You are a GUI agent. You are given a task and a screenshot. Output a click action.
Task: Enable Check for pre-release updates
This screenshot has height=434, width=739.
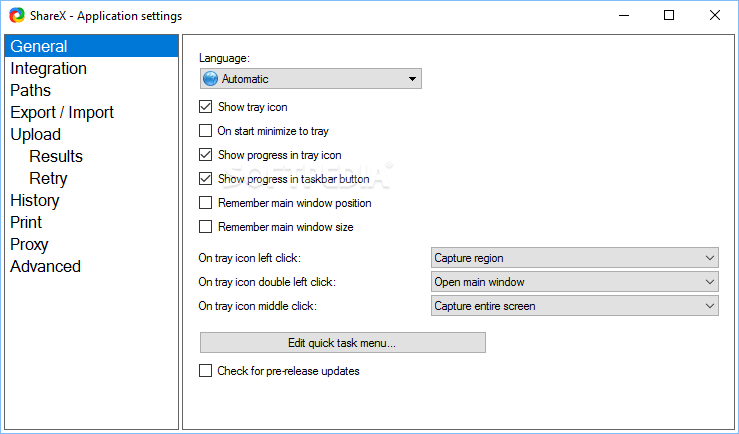click(205, 371)
